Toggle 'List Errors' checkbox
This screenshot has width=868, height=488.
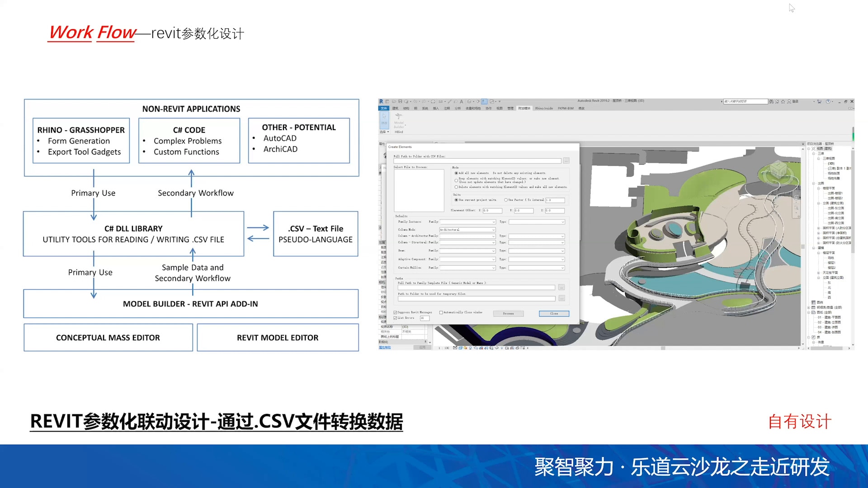pos(395,318)
